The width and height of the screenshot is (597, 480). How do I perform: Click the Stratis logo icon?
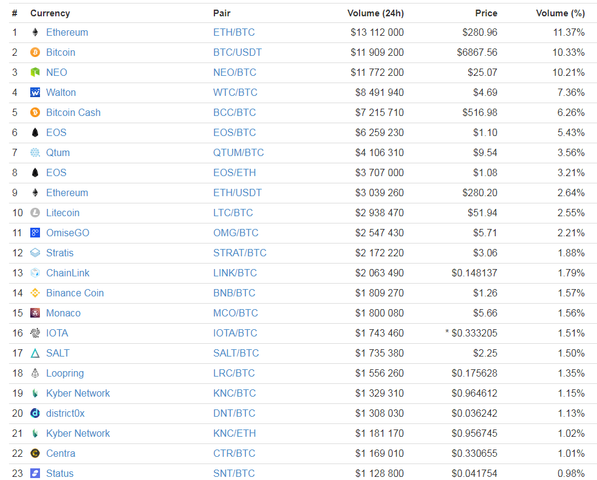pos(35,253)
